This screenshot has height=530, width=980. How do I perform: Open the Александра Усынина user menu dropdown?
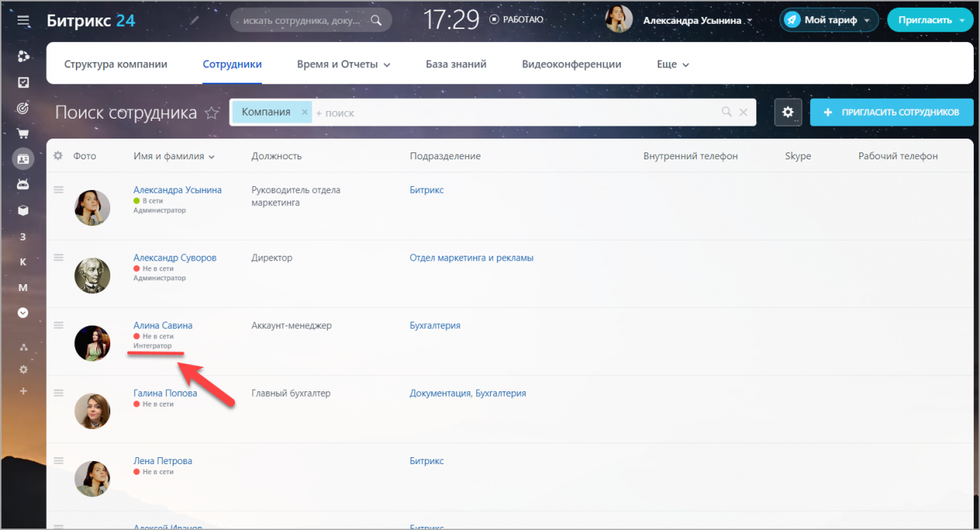point(697,21)
